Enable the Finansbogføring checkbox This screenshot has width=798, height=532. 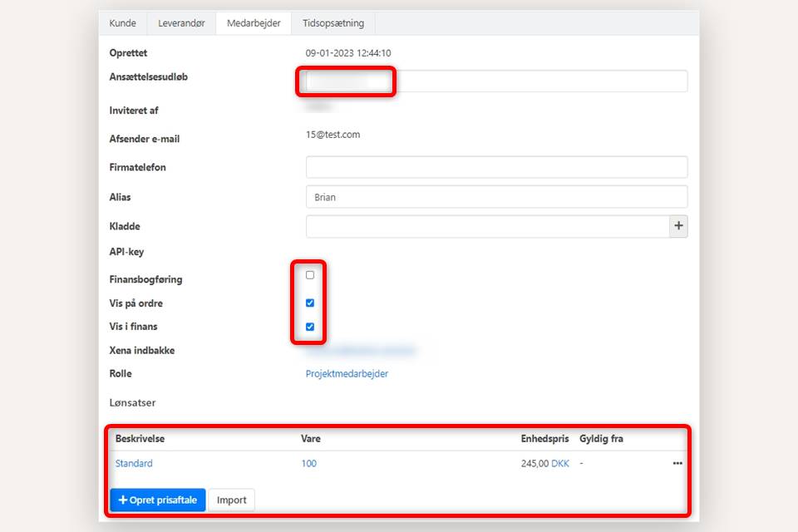310,275
